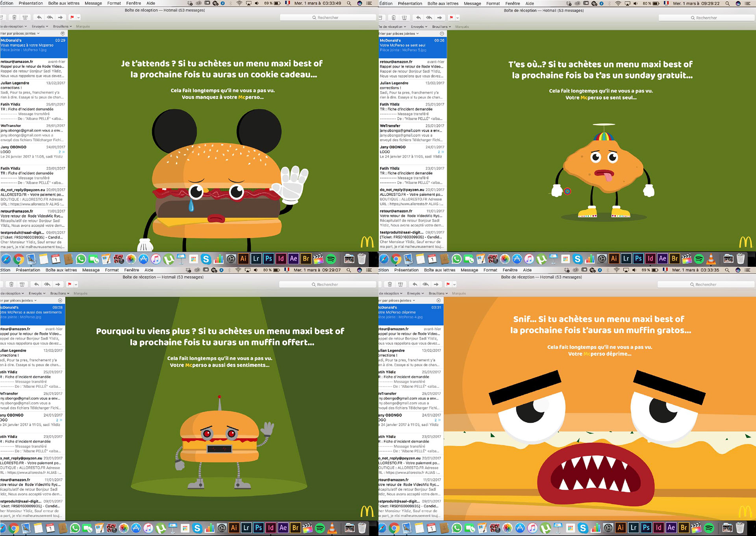
Task: Toggle message filter in muffin offert window list
Action: coord(60,300)
